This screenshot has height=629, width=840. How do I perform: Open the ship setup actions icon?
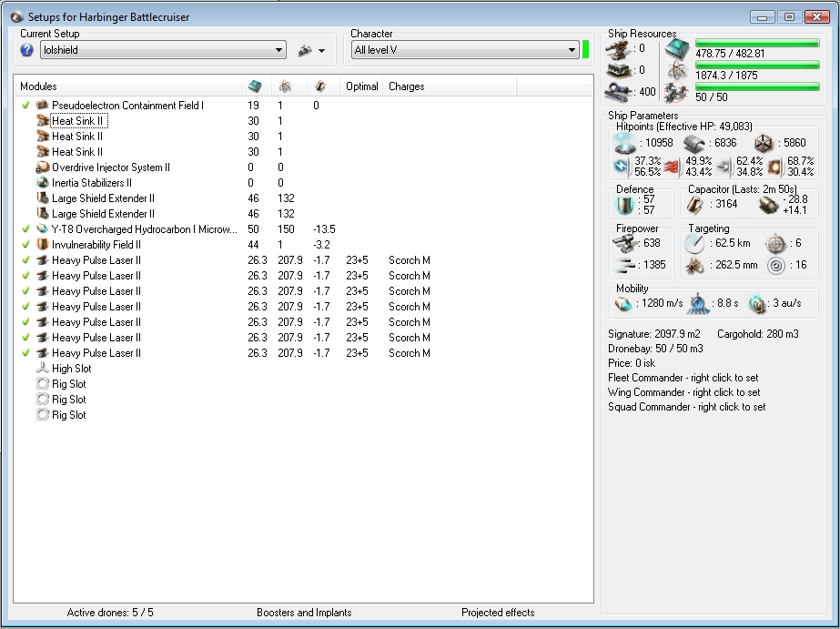coord(305,50)
